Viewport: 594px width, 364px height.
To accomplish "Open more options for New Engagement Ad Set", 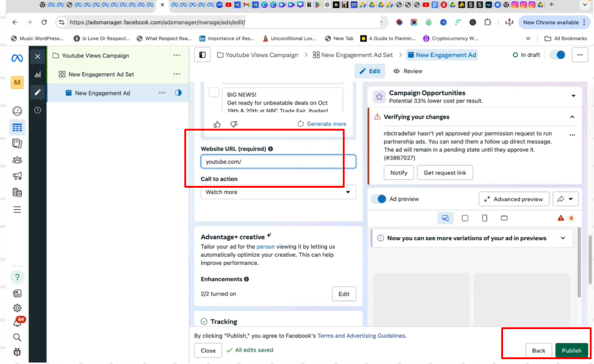I will click(177, 74).
